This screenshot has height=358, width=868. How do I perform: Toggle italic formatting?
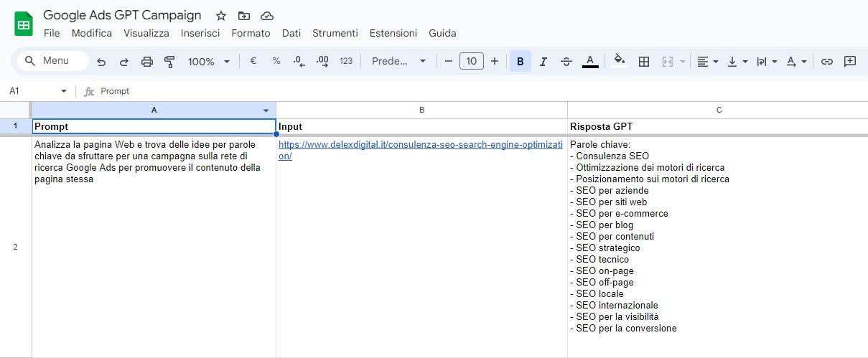click(x=543, y=62)
